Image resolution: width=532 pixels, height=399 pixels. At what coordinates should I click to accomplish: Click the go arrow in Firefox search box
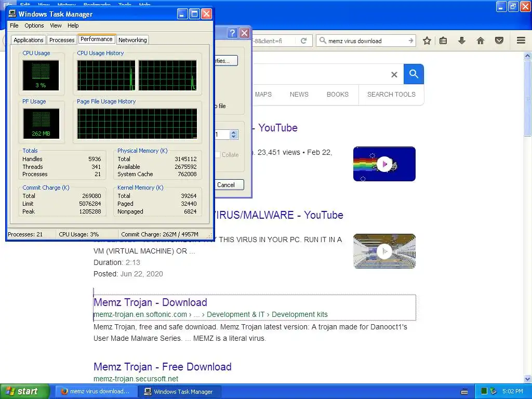pos(411,41)
